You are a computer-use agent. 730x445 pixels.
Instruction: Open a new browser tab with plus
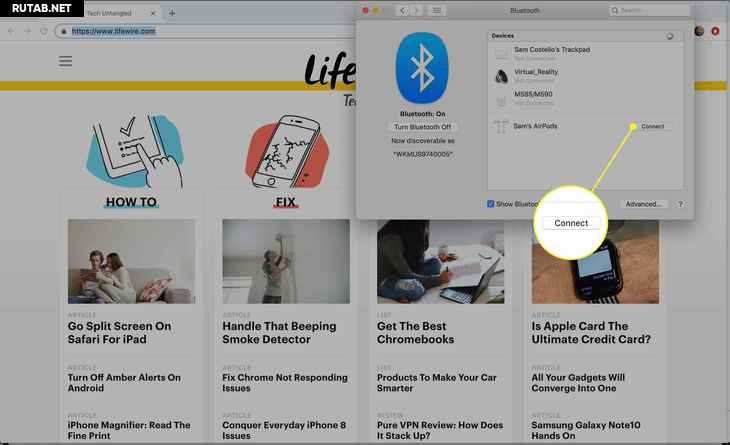(x=172, y=13)
